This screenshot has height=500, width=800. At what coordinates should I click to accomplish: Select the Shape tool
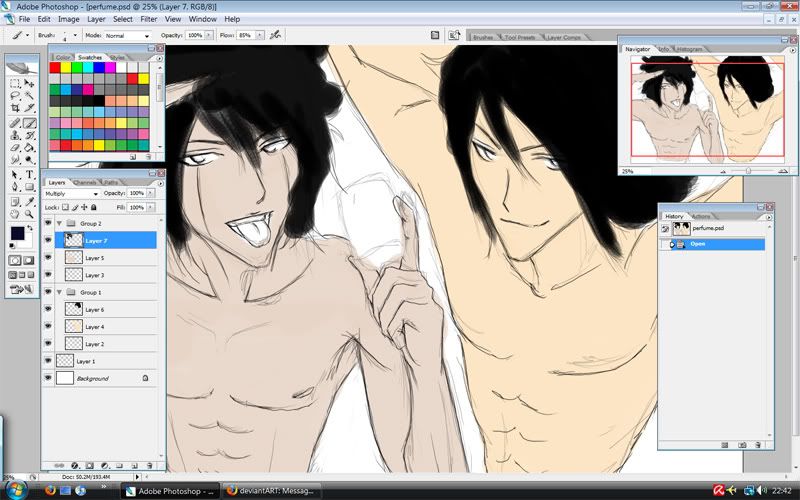click(x=29, y=187)
